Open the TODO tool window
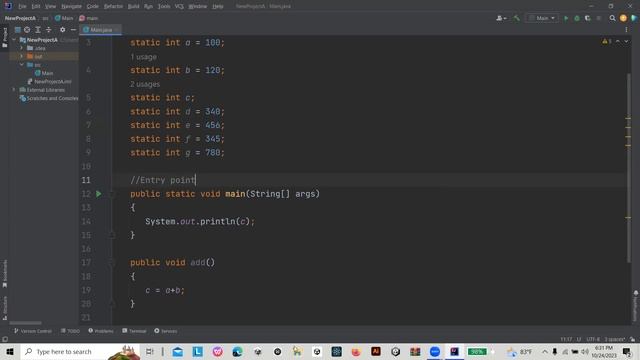 (70, 331)
